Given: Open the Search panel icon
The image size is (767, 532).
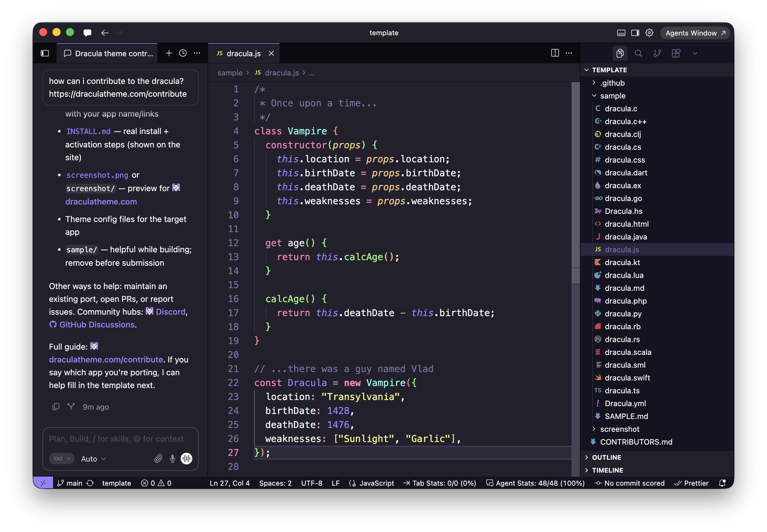Looking at the screenshot, I should (x=638, y=53).
